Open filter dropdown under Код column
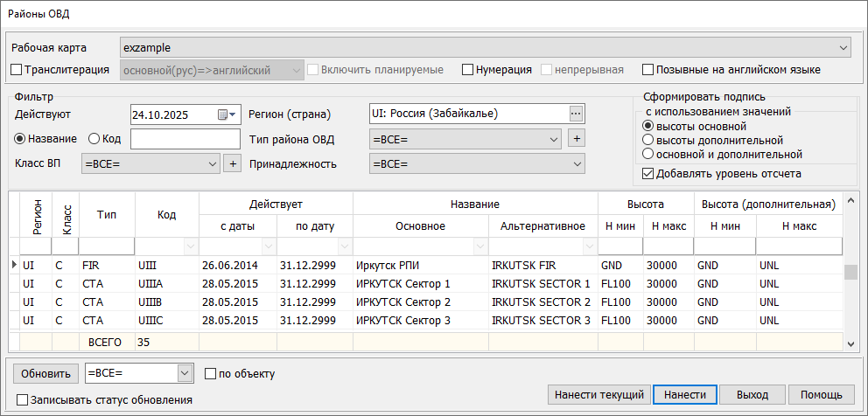The height and width of the screenshot is (416, 868). tap(191, 246)
